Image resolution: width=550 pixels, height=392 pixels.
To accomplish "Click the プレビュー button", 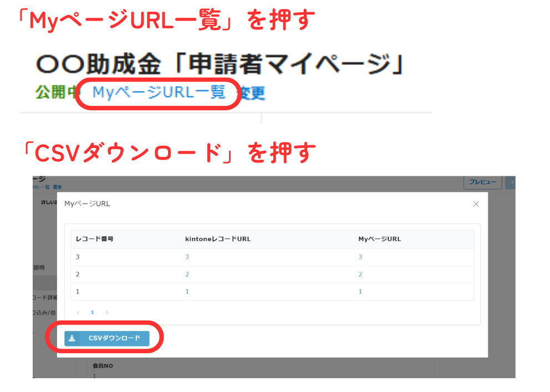I will click(x=482, y=183).
